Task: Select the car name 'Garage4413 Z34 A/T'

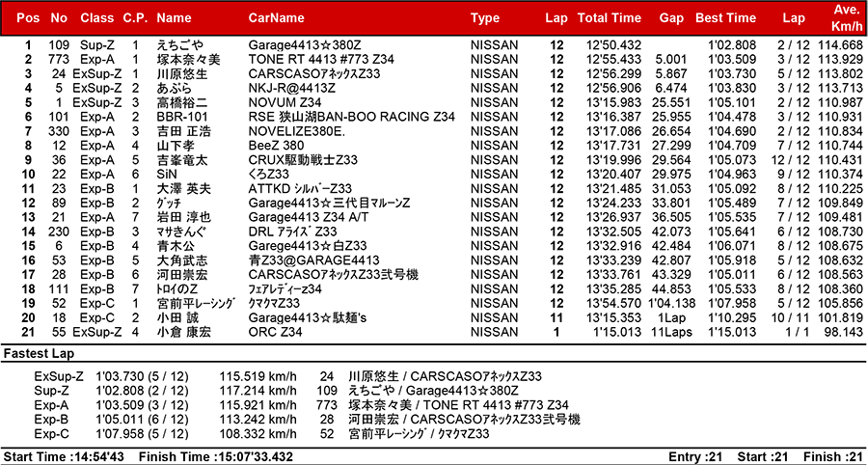Action: pyautogui.click(x=311, y=218)
